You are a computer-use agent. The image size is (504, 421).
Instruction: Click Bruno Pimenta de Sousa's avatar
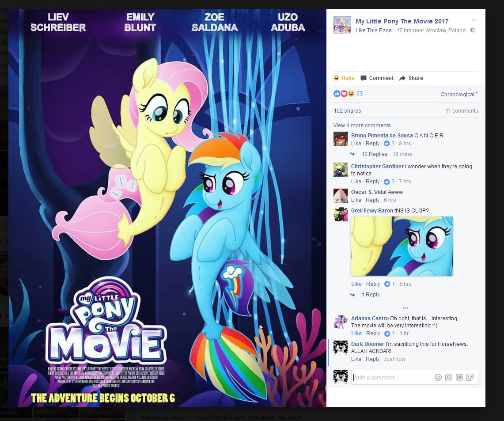tap(341, 139)
